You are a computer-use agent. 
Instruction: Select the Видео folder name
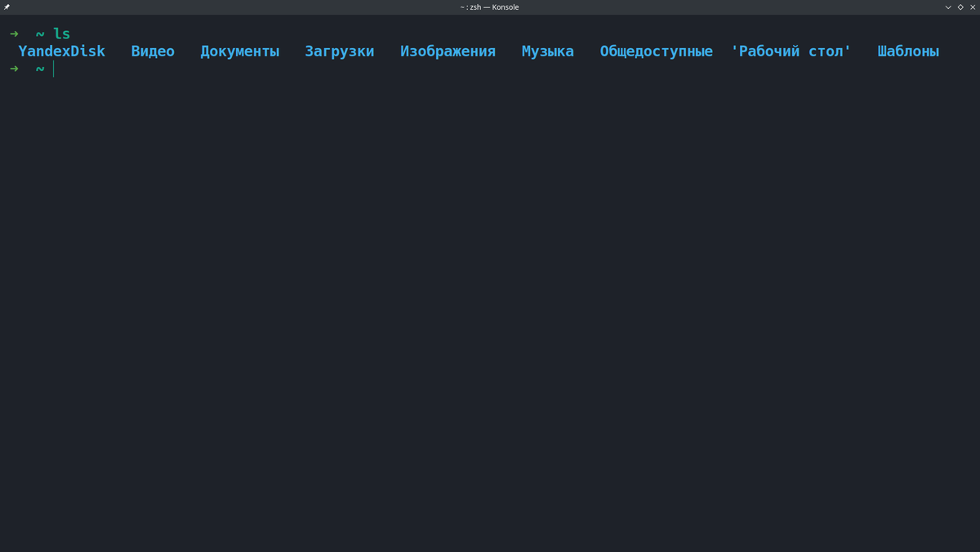(x=153, y=51)
